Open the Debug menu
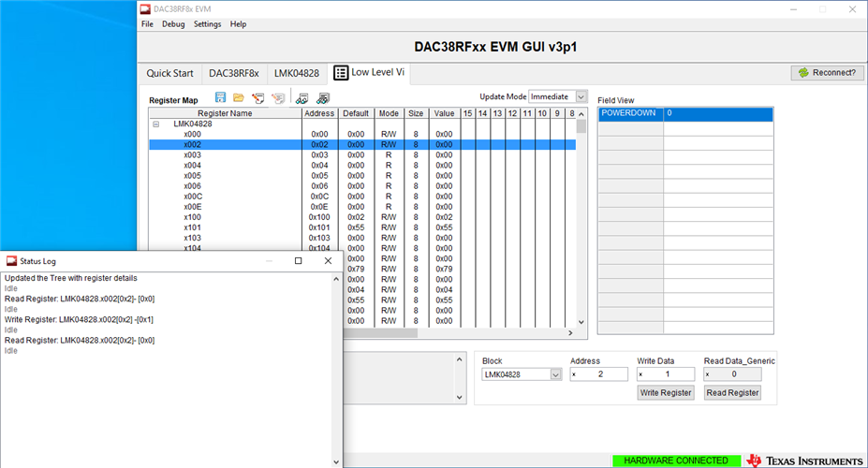 point(173,24)
